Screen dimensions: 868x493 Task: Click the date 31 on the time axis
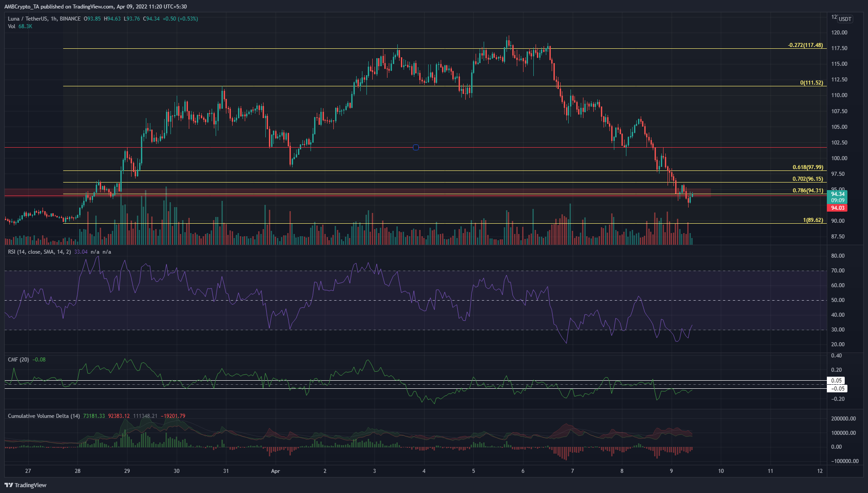(x=226, y=471)
